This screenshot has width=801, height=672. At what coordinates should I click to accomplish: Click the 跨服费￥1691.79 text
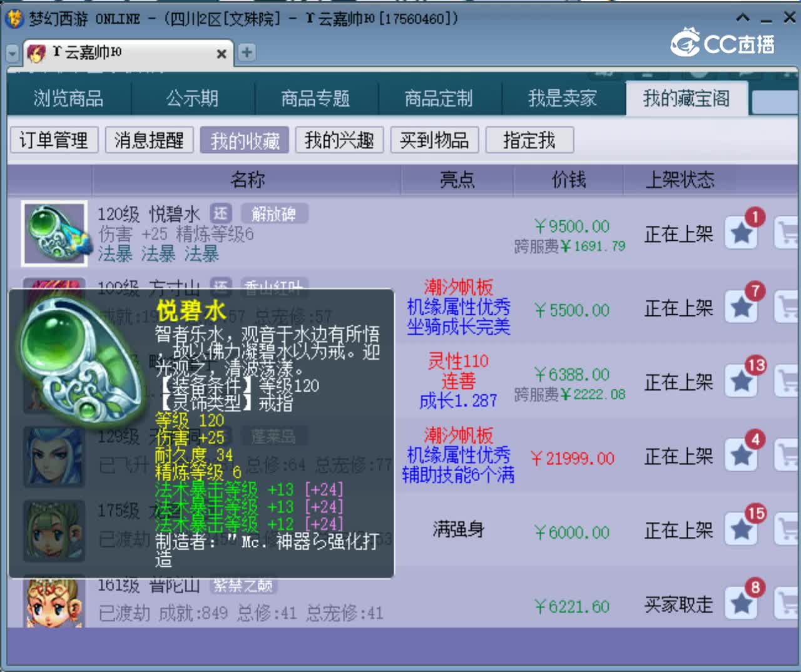[x=570, y=247]
